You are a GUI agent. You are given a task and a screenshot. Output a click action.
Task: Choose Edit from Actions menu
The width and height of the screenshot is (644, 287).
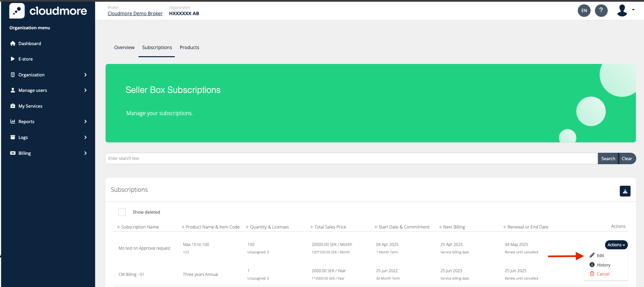(601, 256)
